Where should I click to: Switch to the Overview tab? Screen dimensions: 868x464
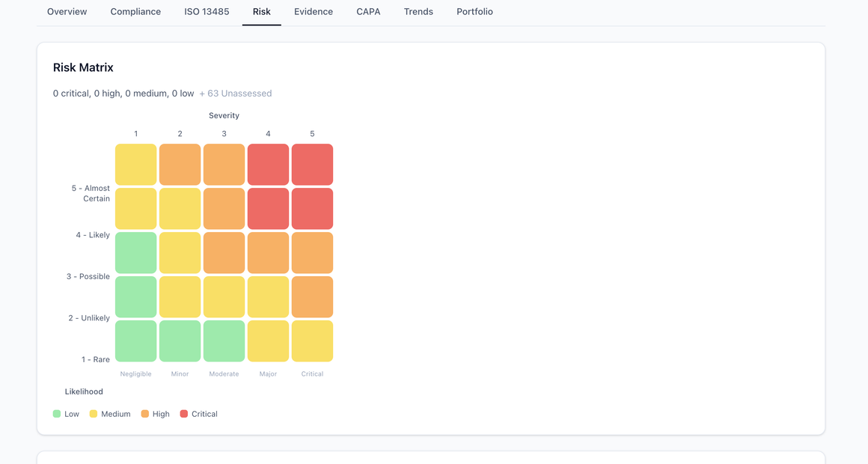67,12
